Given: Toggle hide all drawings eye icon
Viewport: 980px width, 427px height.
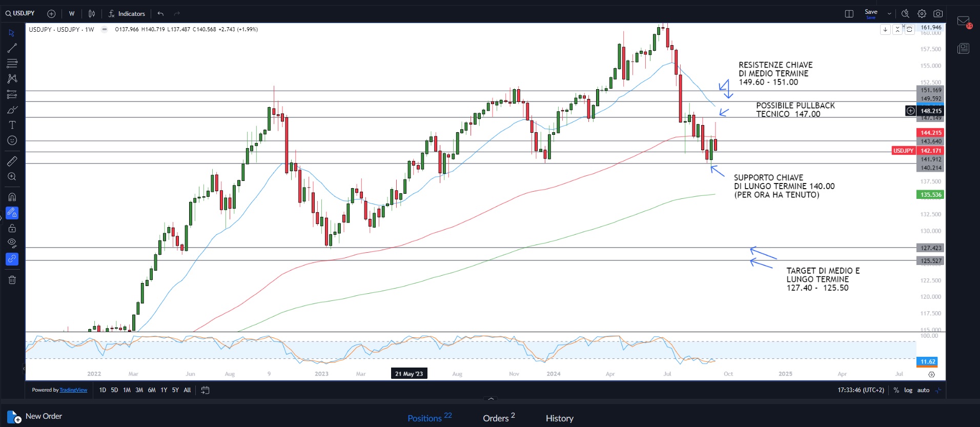Looking at the screenshot, I should (12, 243).
